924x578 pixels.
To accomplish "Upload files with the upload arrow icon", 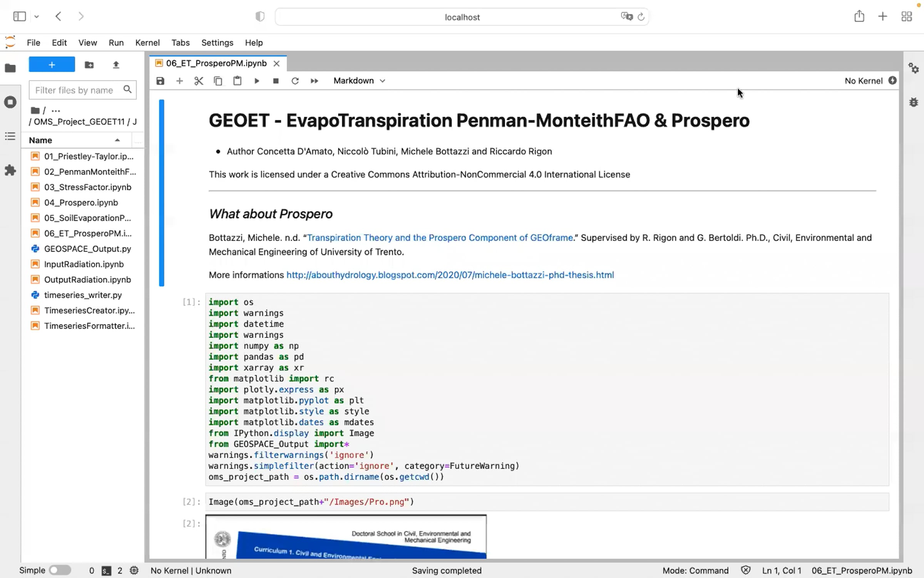I will (116, 65).
